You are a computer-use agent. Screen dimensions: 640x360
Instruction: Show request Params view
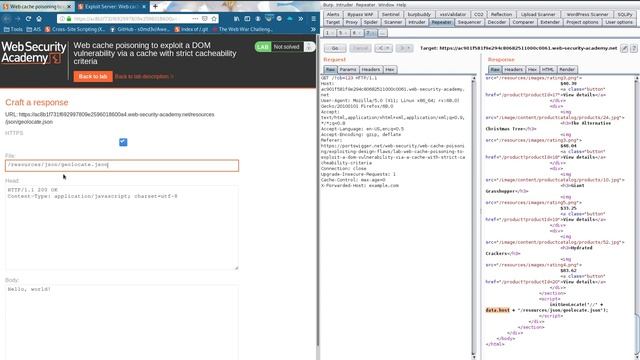click(348, 69)
